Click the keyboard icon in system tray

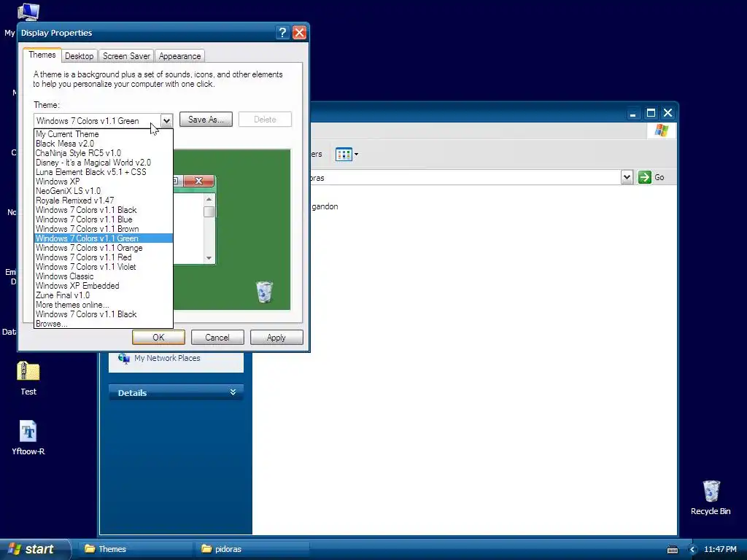click(x=672, y=550)
